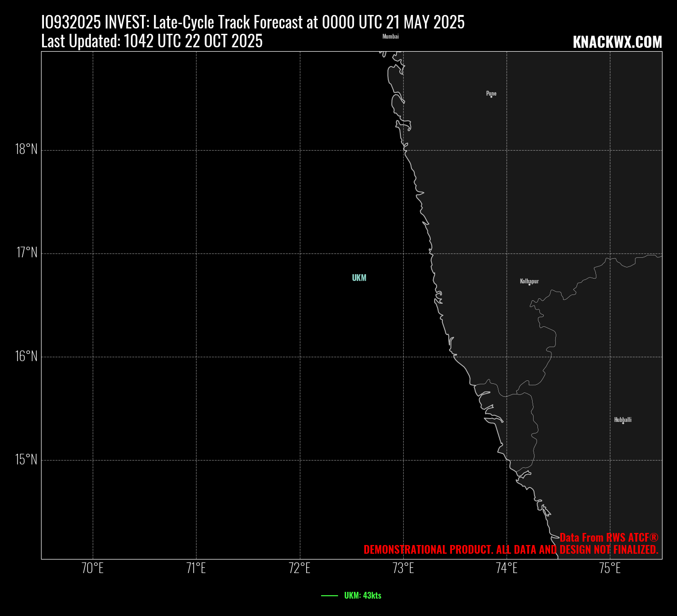Click the Last Updated timestamp text

coord(152,42)
